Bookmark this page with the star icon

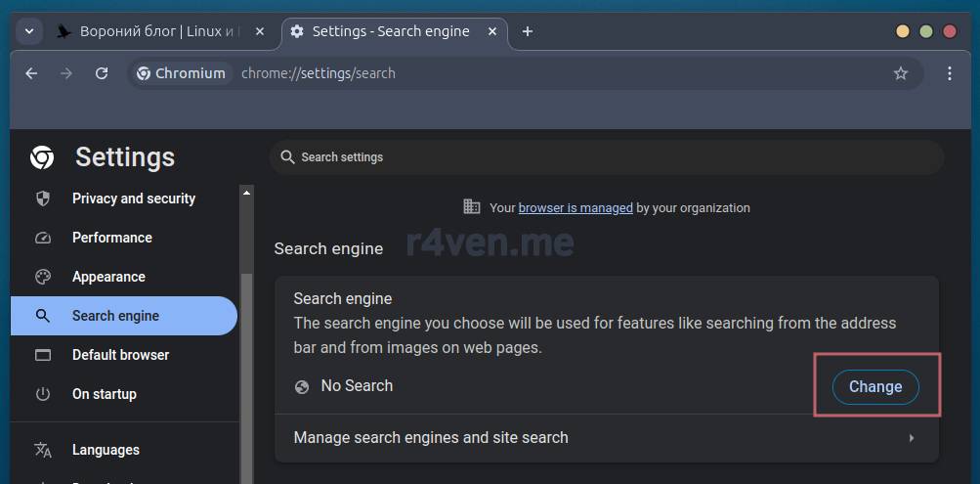[x=900, y=73]
